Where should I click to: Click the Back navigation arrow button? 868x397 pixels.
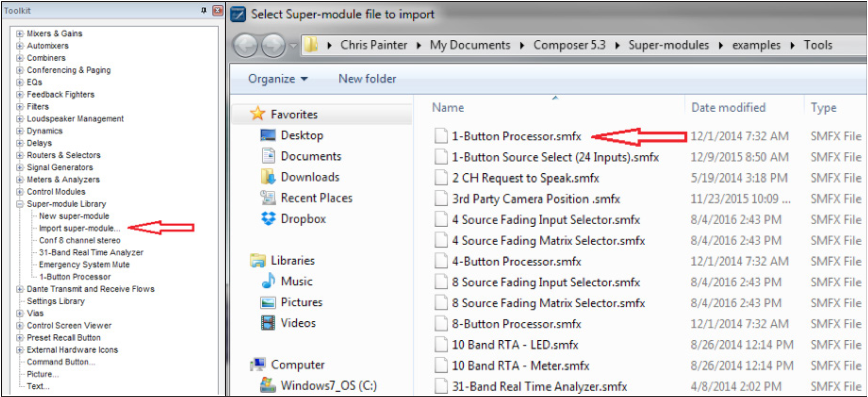click(x=246, y=45)
